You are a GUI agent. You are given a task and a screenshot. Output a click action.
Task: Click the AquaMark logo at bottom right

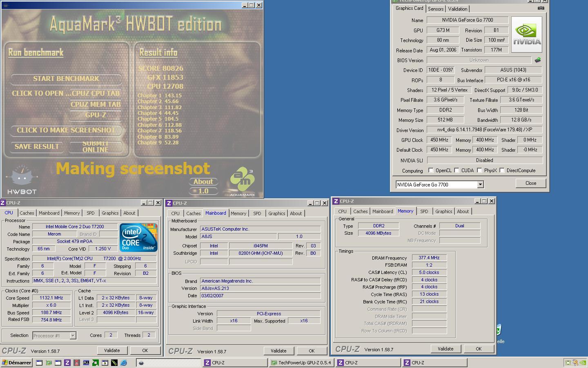[242, 181]
